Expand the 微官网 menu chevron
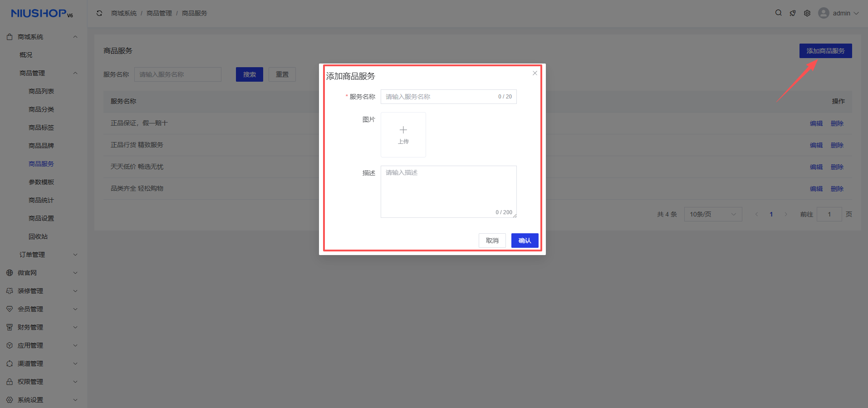This screenshot has width=868, height=408. (75, 273)
